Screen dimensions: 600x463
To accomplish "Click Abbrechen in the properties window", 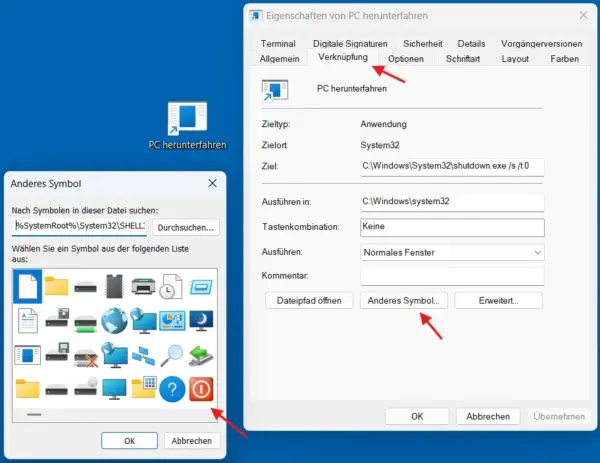I will (488, 416).
